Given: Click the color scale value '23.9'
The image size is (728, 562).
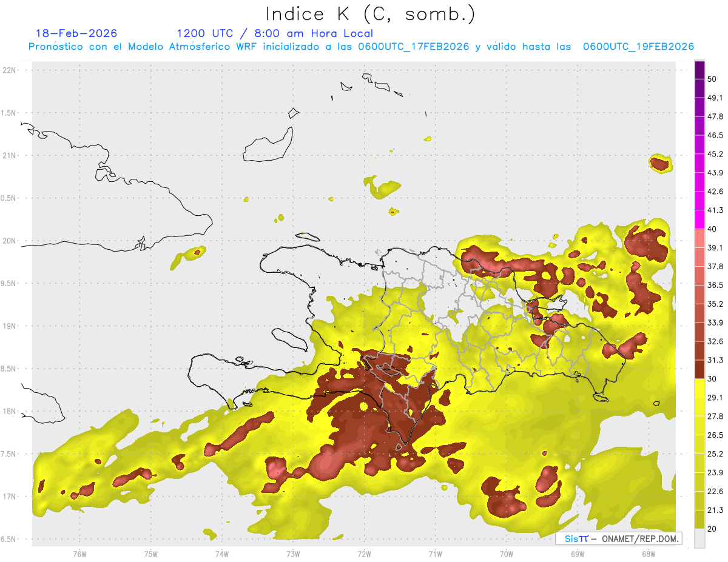Looking at the screenshot, I should (x=715, y=472).
